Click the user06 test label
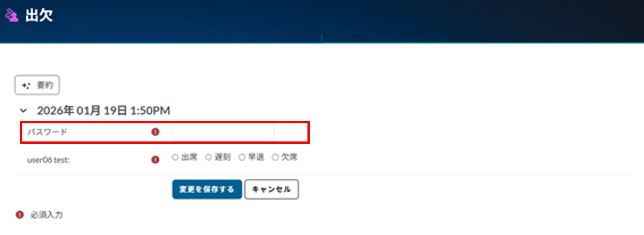The height and width of the screenshot is (235, 644). click(48, 160)
